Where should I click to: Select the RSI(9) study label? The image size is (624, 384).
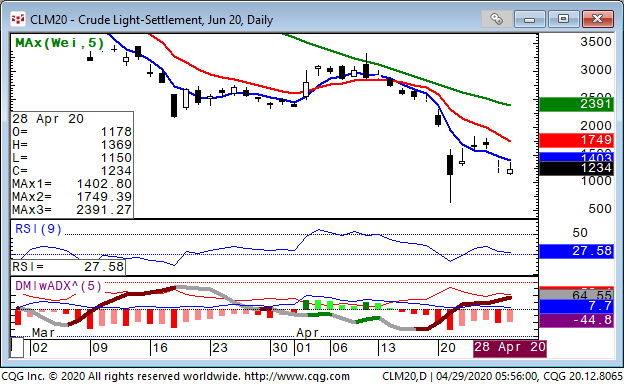click(x=38, y=229)
